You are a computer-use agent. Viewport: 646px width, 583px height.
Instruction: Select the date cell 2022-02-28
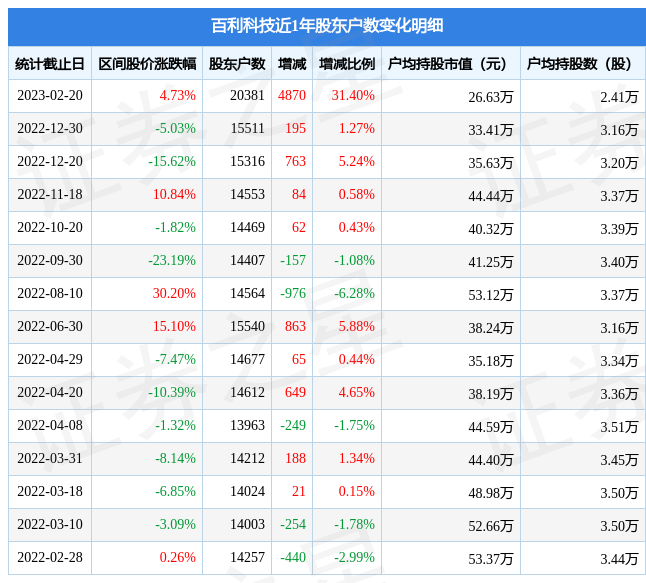coord(50,557)
